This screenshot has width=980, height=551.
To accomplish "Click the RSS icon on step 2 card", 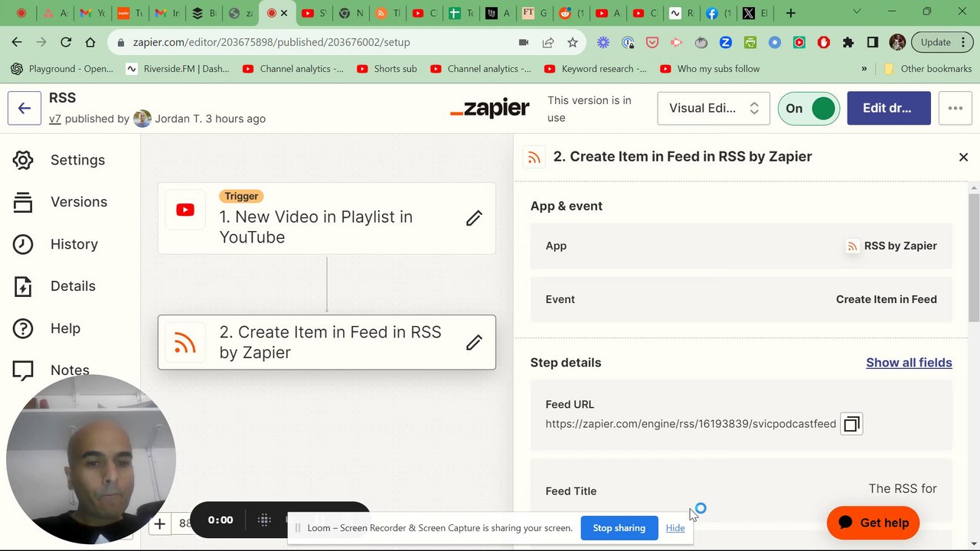I will (185, 343).
